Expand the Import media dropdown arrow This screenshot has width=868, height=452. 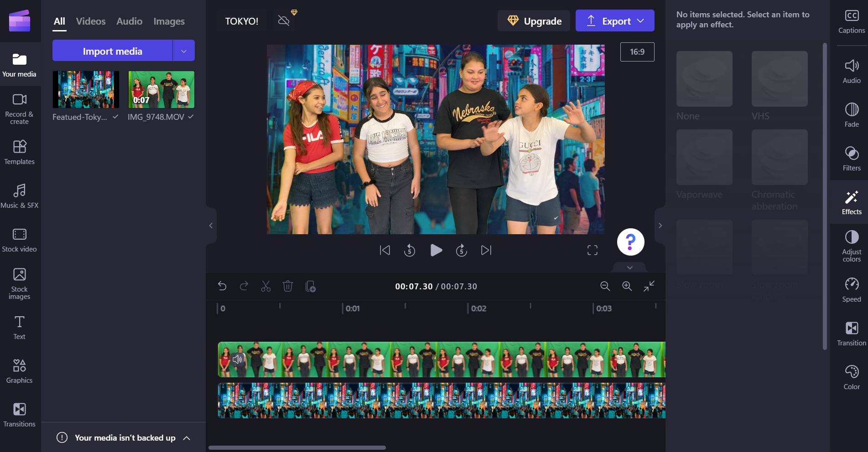pos(184,51)
